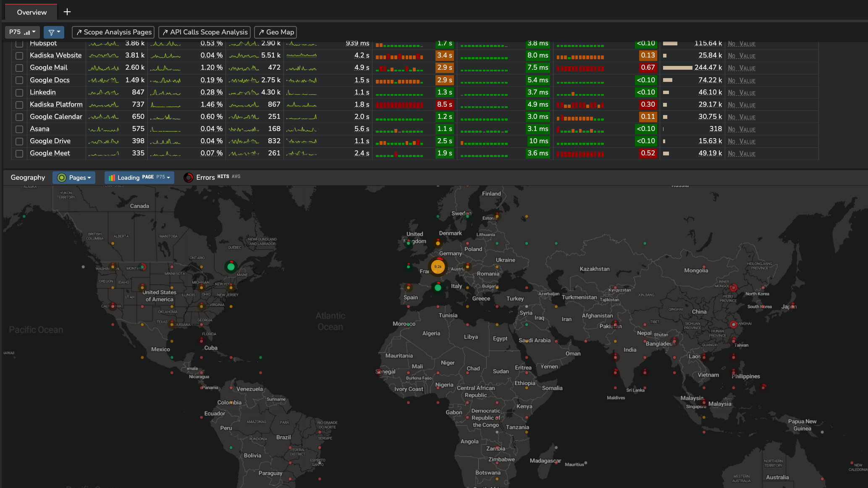This screenshot has width=868, height=488.
Task: Click the orange 9.2k cluster marker
Action: point(438,267)
